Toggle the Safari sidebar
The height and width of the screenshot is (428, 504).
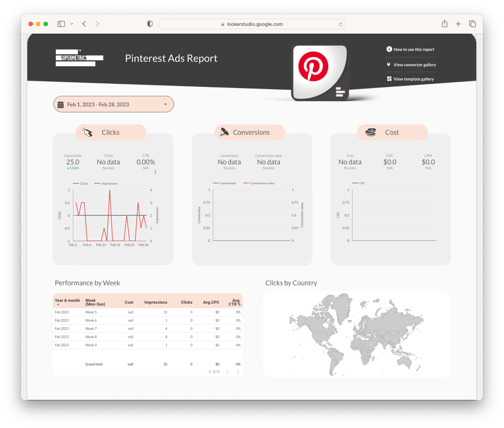tap(61, 24)
